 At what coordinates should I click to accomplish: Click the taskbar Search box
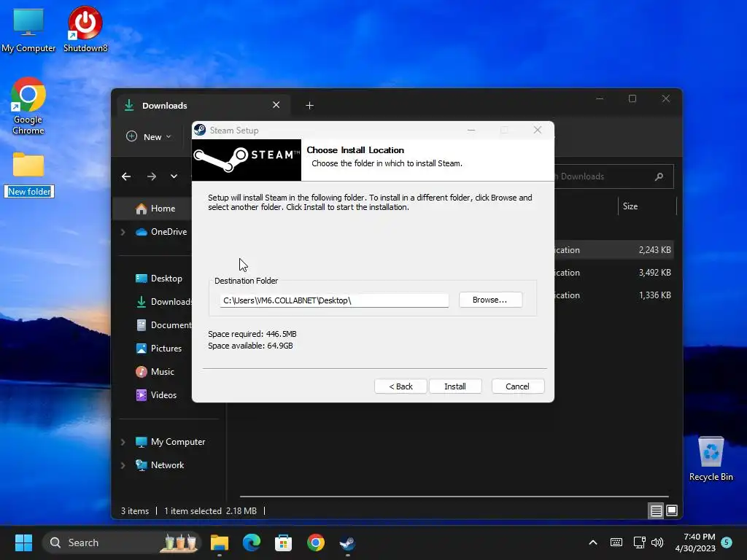tap(122, 542)
